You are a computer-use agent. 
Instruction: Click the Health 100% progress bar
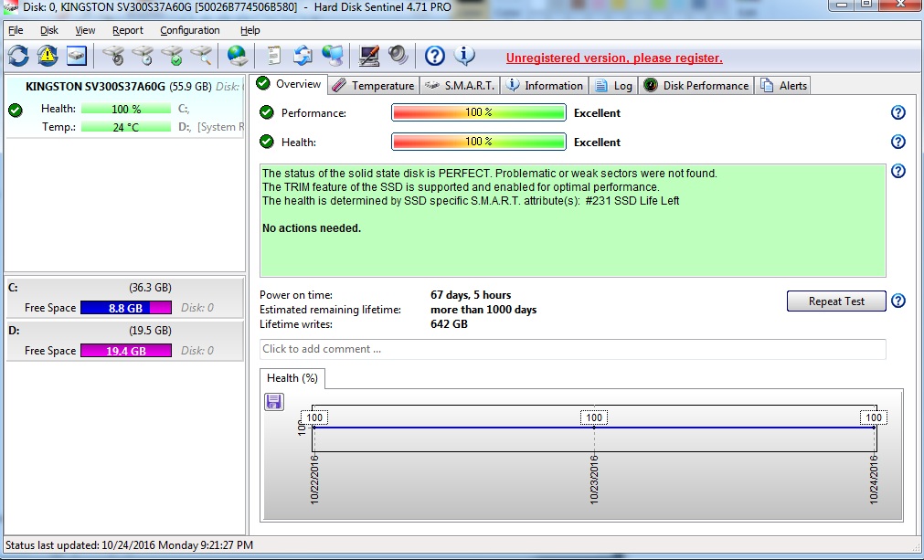pos(478,142)
